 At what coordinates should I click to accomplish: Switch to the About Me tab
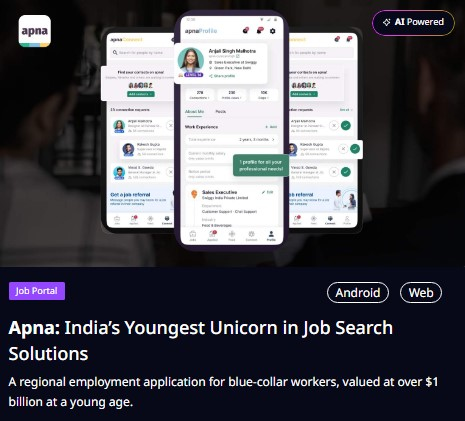point(194,112)
